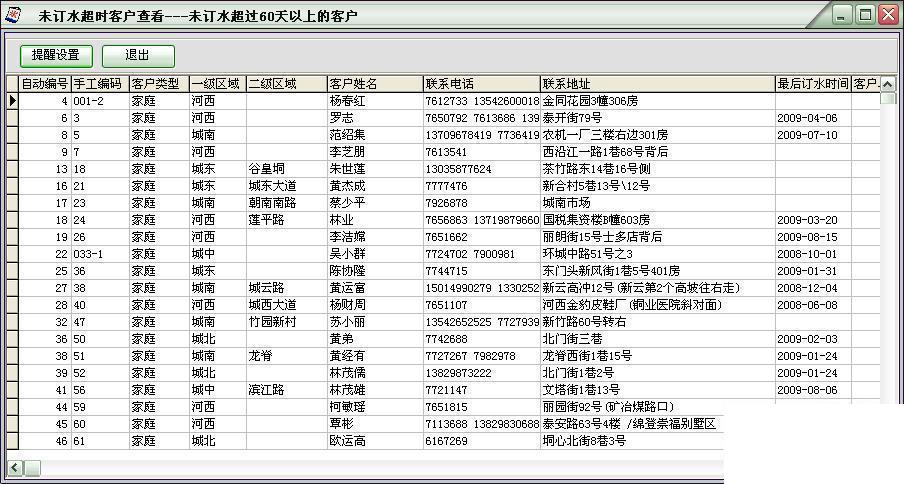The width and height of the screenshot is (904, 484).
Task: Click date 2008-06-08
Action: (x=807, y=305)
